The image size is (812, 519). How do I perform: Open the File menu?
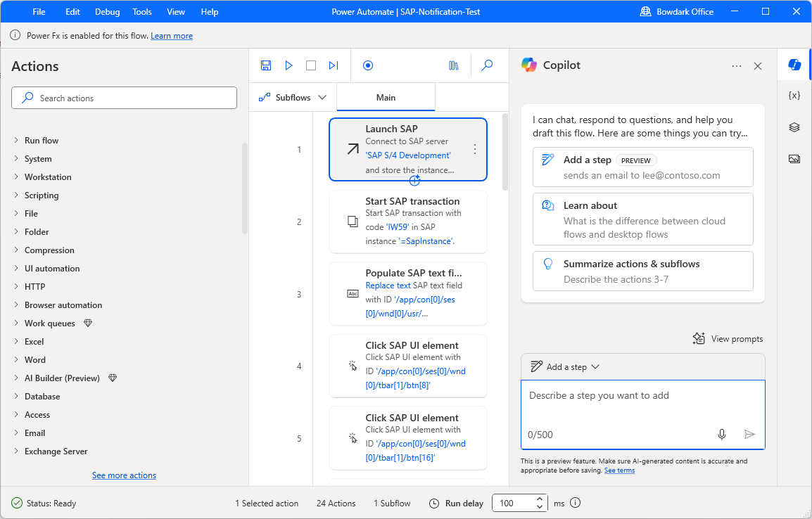pos(39,11)
